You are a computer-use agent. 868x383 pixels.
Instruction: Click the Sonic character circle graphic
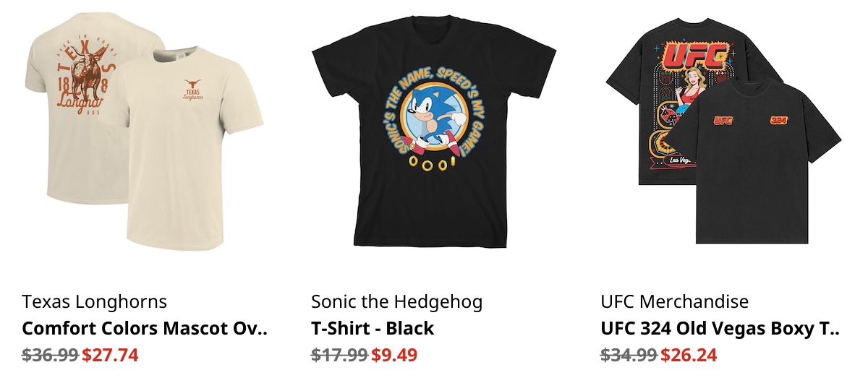434,116
